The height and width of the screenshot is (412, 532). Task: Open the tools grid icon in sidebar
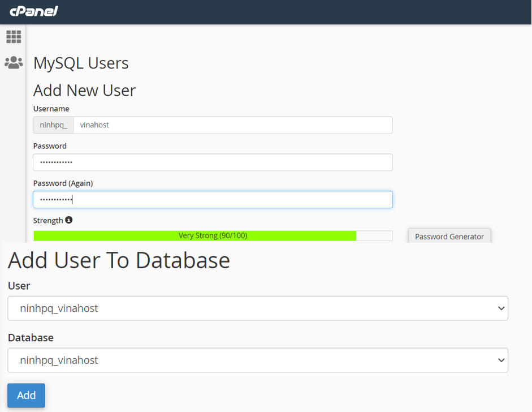pyautogui.click(x=14, y=37)
